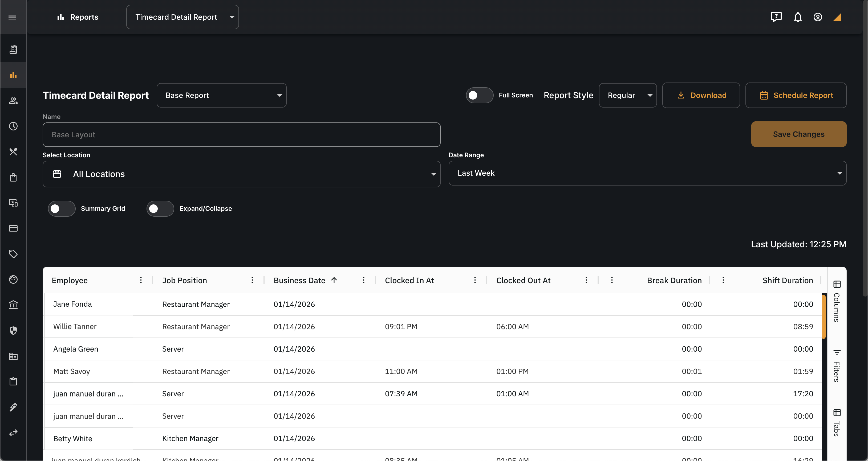Open the Columns side panel tab
This screenshot has width=868, height=461.
pos(836,301)
